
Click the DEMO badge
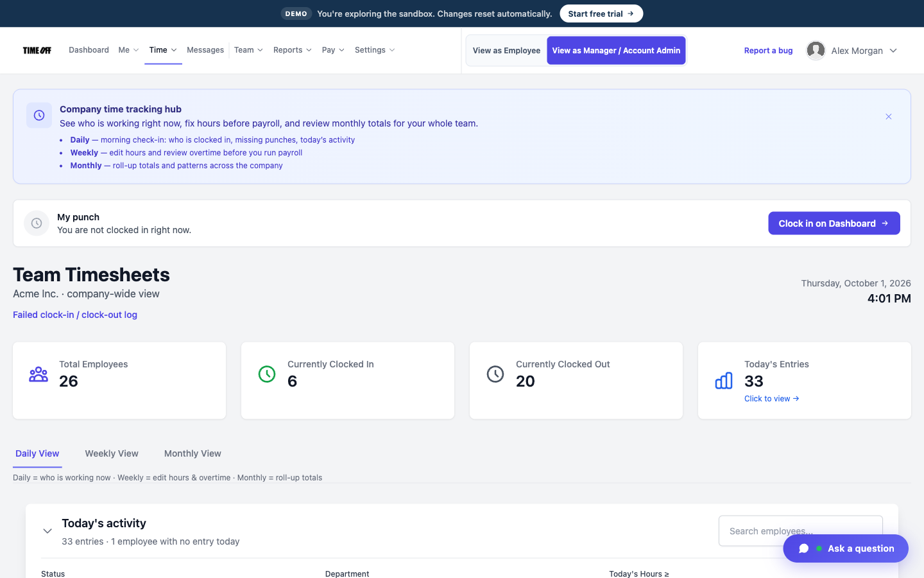pyautogui.click(x=296, y=13)
